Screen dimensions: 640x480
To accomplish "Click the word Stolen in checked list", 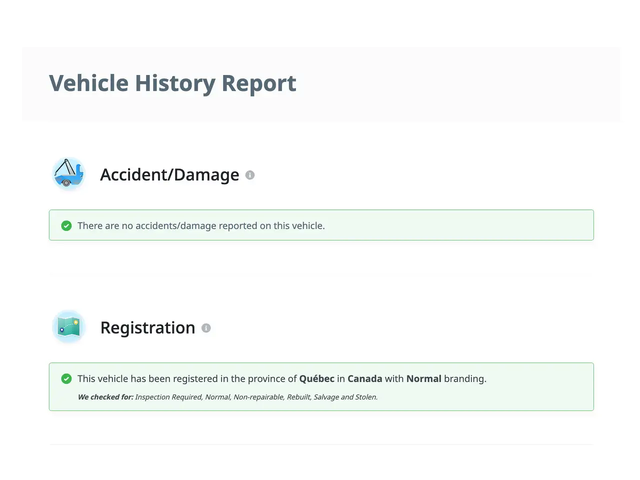I will [x=366, y=397].
